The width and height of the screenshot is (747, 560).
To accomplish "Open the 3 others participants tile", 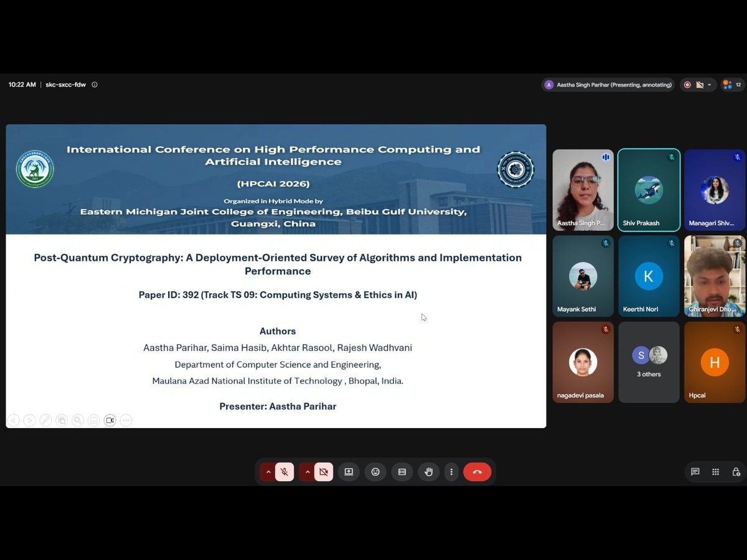I will click(649, 362).
